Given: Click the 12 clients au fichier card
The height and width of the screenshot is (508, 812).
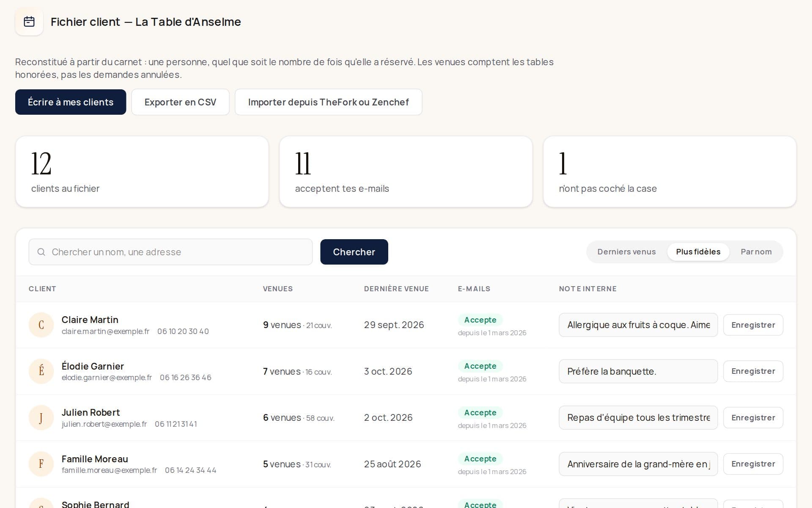Looking at the screenshot, I should [x=142, y=171].
